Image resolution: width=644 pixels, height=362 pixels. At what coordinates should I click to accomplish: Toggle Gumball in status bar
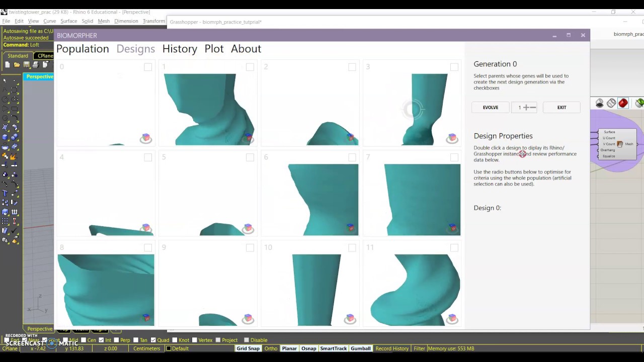point(361,348)
